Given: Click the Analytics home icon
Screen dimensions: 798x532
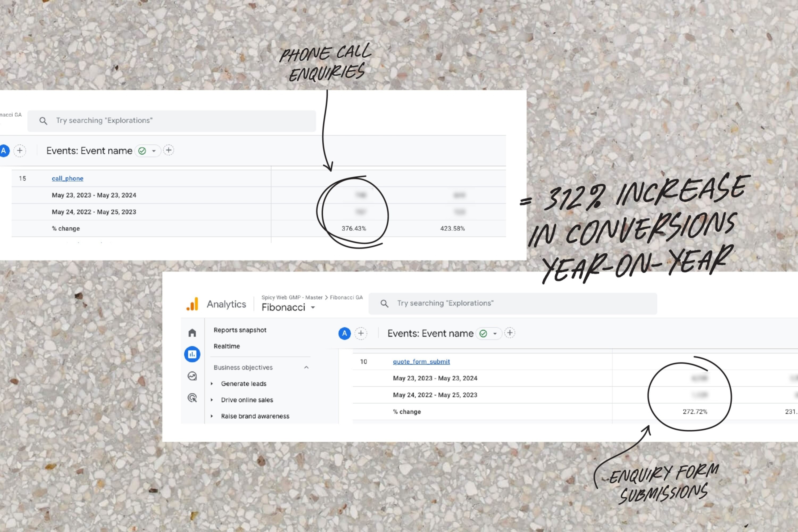Looking at the screenshot, I should [192, 332].
